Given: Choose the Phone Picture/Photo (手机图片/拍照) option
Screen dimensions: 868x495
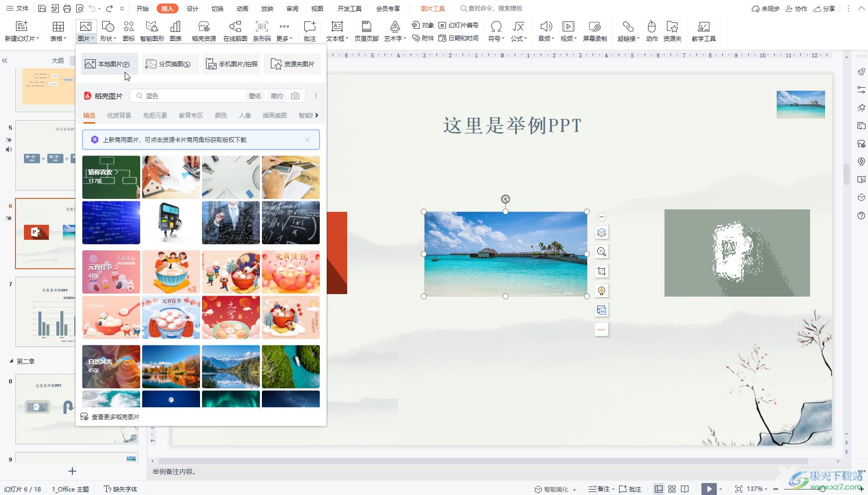Looking at the screenshot, I should tap(232, 64).
